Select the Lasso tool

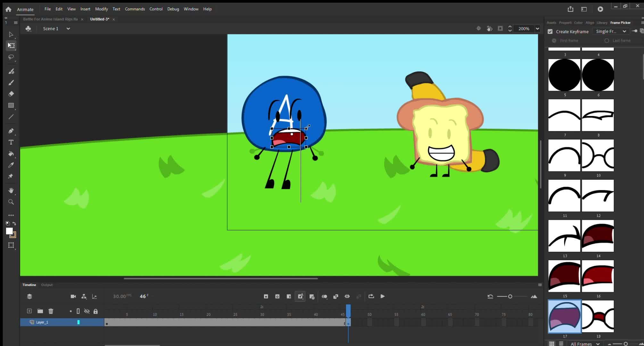[x=11, y=57]
